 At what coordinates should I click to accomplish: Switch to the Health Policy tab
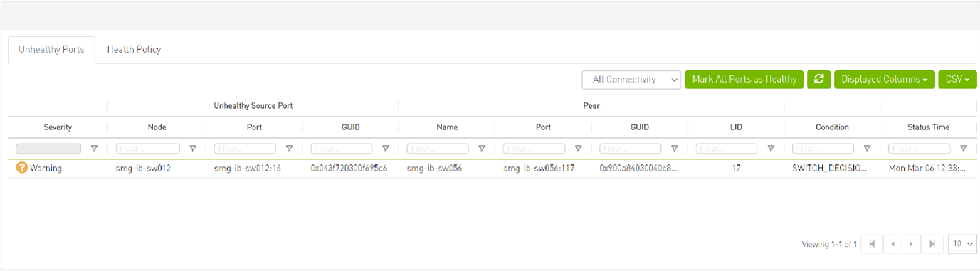tap(134, 50)
